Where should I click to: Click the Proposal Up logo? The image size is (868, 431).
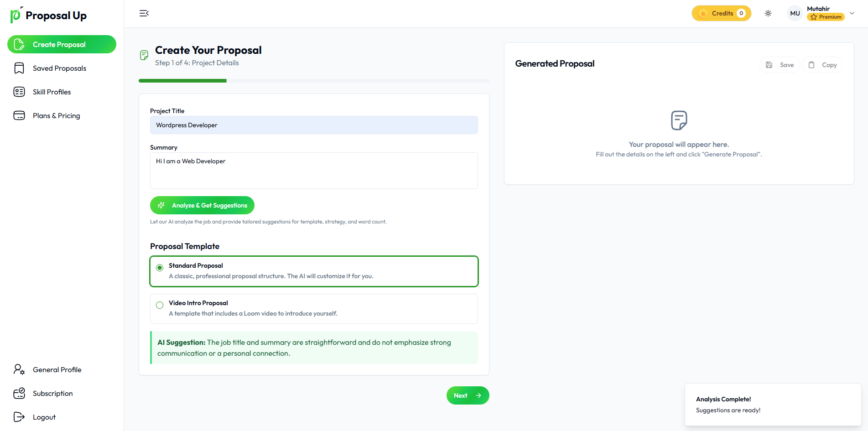point(48,15)
